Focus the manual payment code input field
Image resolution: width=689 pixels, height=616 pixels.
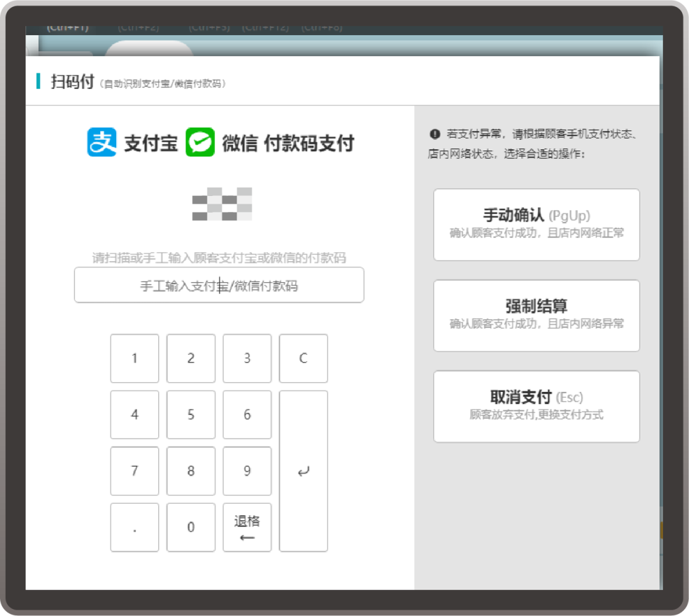pos(219,285)
